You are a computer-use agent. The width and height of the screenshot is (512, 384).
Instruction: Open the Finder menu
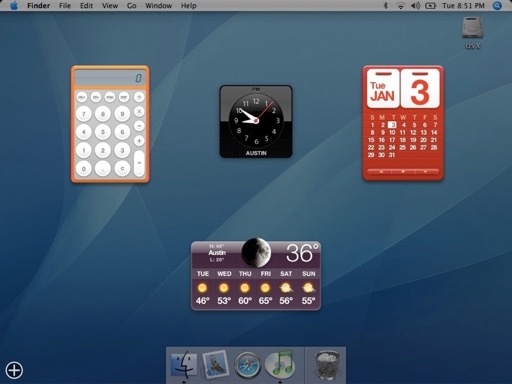(38, 6)
